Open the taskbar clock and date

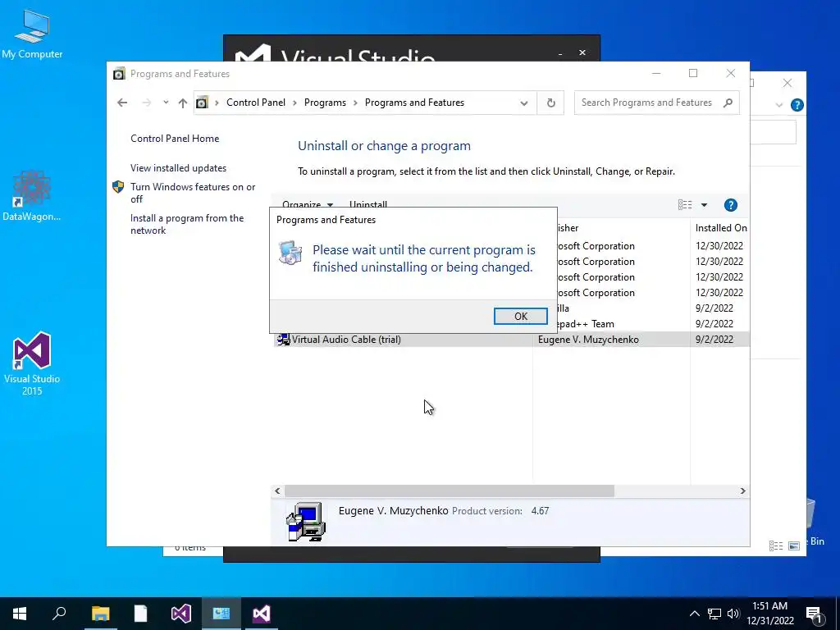[x=769, y=614]
